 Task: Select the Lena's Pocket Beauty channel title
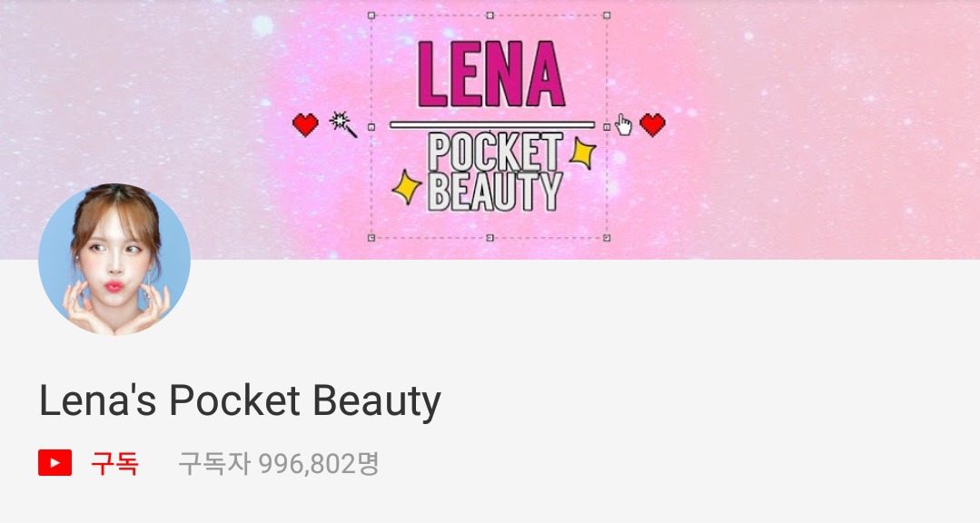pyautogui.click(x=240, y=400)
